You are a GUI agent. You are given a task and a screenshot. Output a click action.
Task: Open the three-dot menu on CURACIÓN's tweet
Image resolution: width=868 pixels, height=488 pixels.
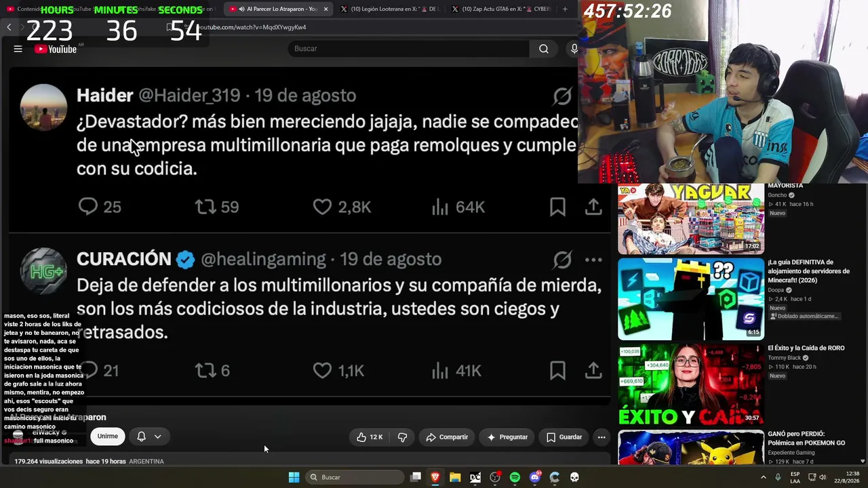593,260
